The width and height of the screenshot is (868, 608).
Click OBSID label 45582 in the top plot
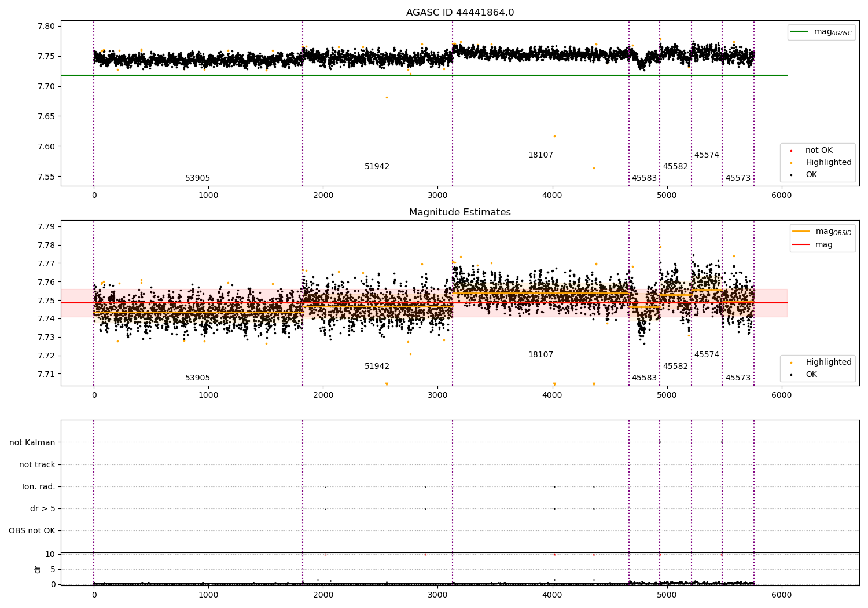tap(675, 167)
